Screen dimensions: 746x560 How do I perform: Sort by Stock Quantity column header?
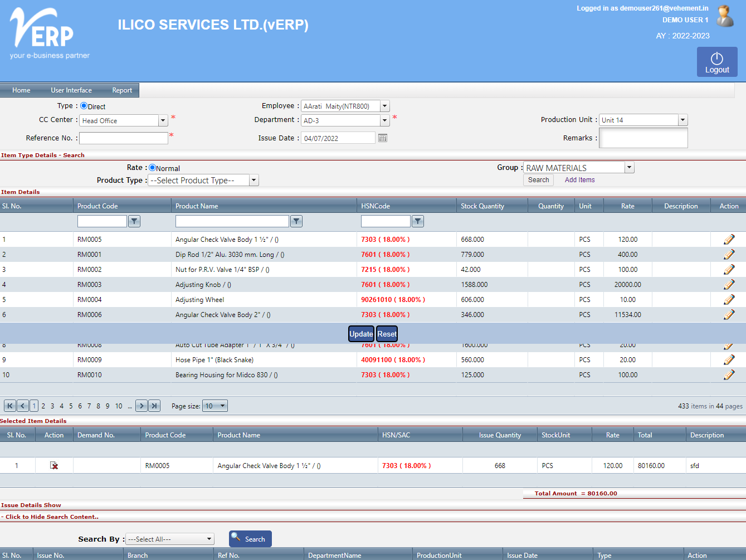pos(482,206)
